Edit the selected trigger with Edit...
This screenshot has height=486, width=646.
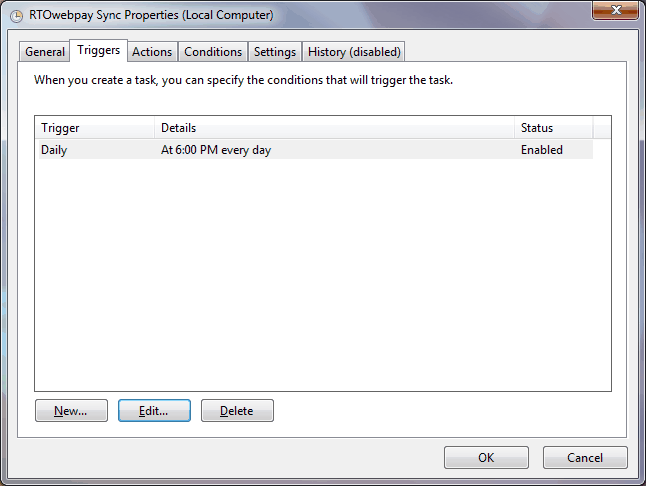(154, 411)
